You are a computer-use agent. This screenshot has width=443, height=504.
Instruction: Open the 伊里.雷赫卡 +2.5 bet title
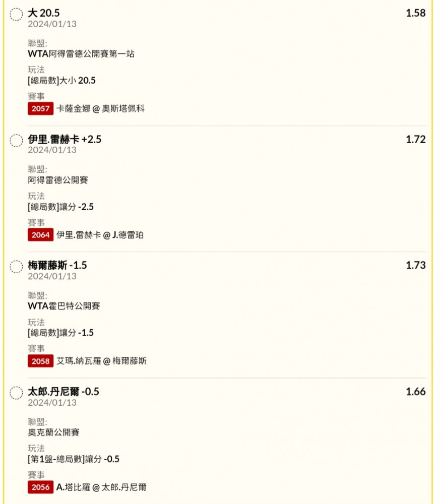65,139
